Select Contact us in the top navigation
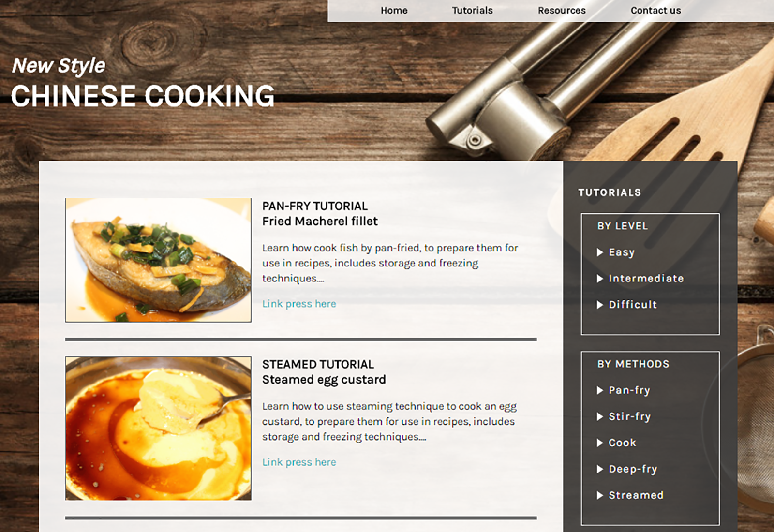 pos(655,10)
